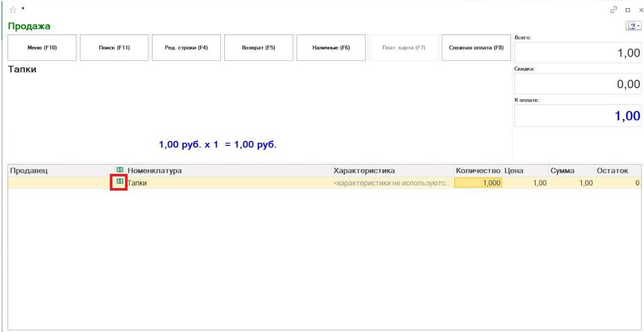Click the Всего total field
Image resolution: width=644 pixels, height=332 pixels.
577,53
